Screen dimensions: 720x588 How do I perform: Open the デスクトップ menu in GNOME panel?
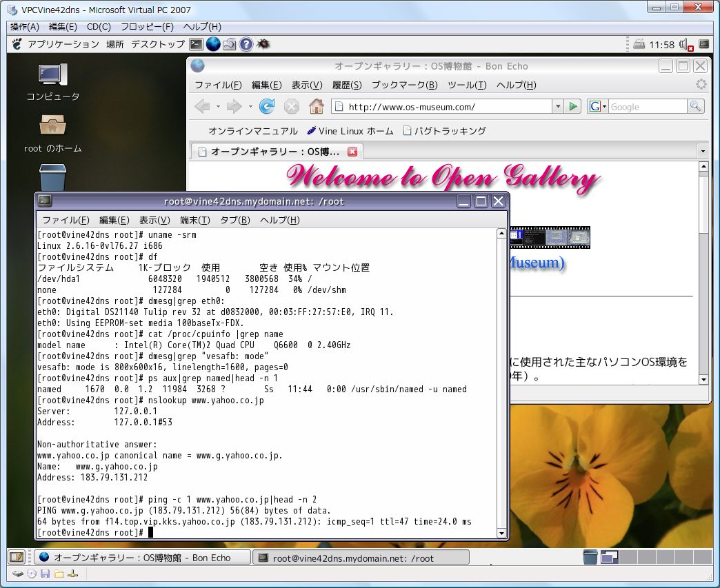157,44
